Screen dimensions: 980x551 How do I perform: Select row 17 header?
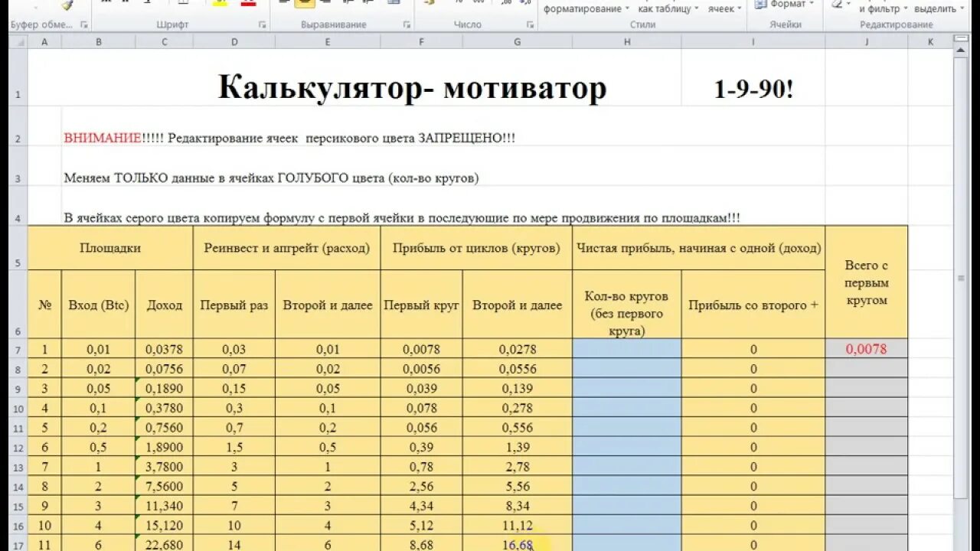point(18,544)
